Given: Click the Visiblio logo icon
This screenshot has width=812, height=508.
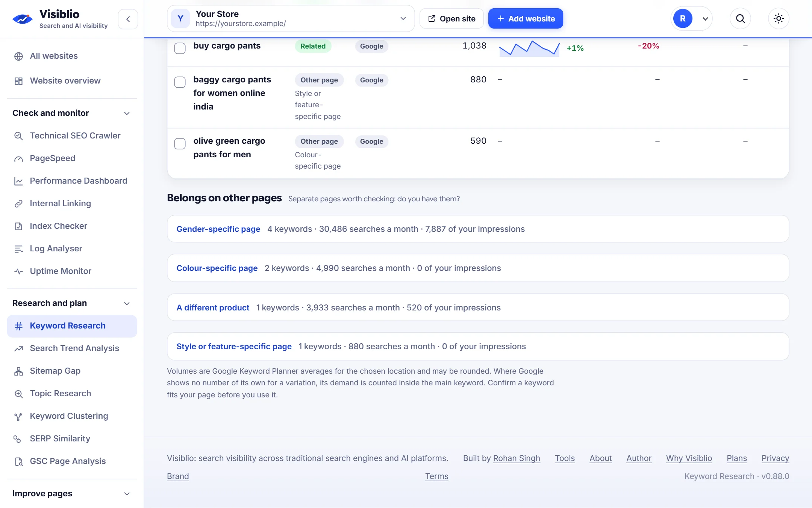Looking at the screenshot, I should click(22, 19).
